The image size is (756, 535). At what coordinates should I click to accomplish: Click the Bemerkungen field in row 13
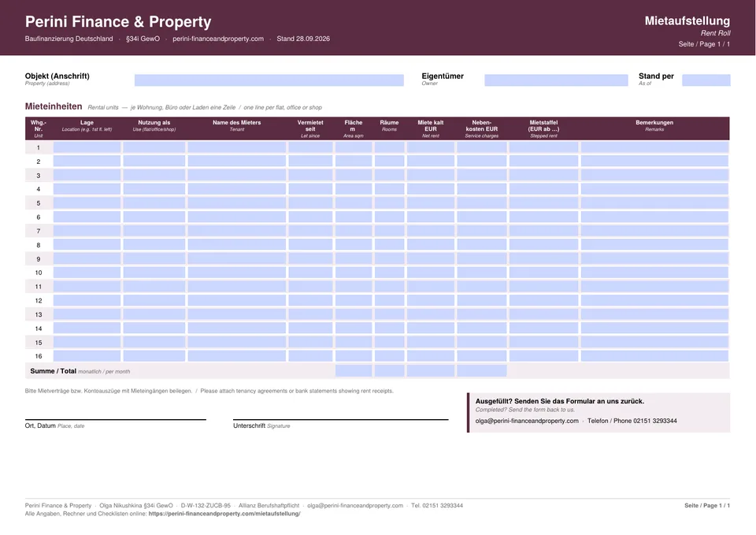click(x=654, y=314)
